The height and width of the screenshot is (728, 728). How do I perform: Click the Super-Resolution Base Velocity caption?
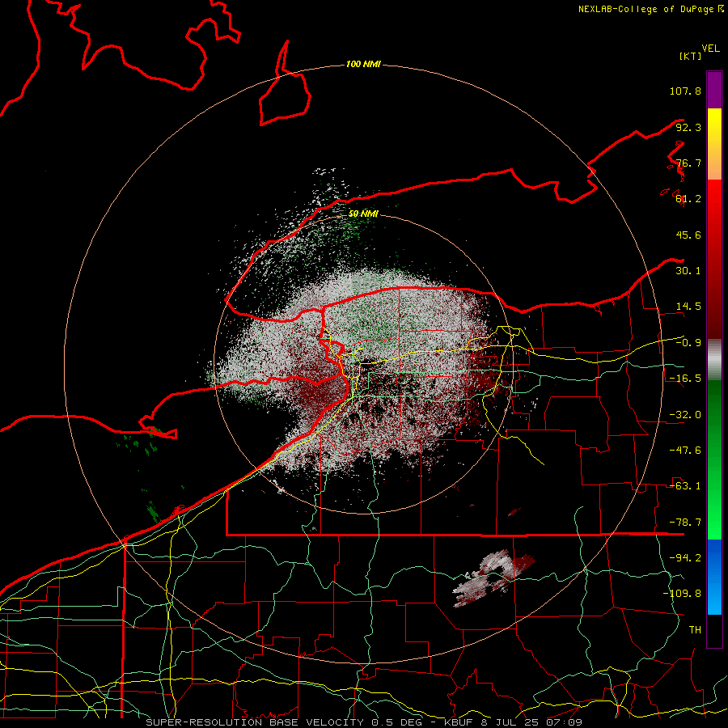[x=364, y=722]
